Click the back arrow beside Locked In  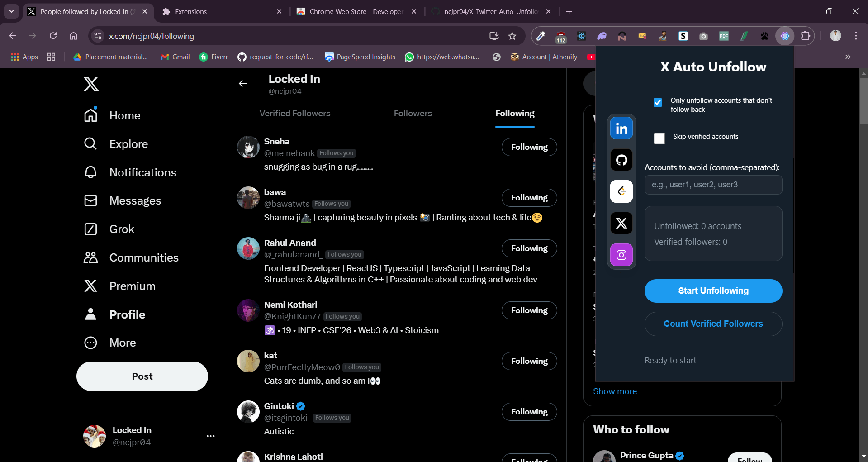pos(243,84)
